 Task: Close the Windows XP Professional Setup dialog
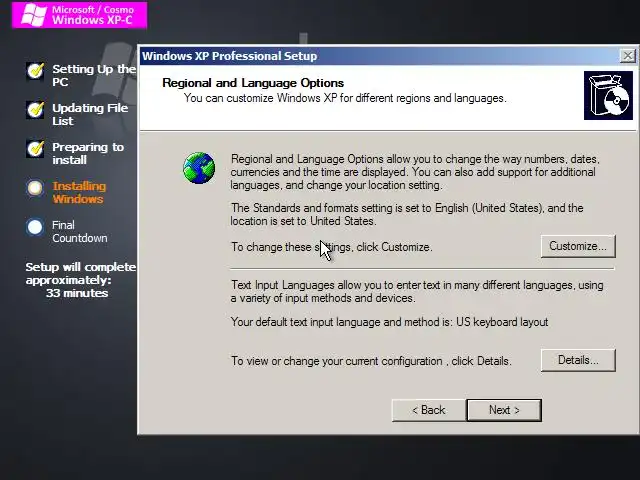627,56
